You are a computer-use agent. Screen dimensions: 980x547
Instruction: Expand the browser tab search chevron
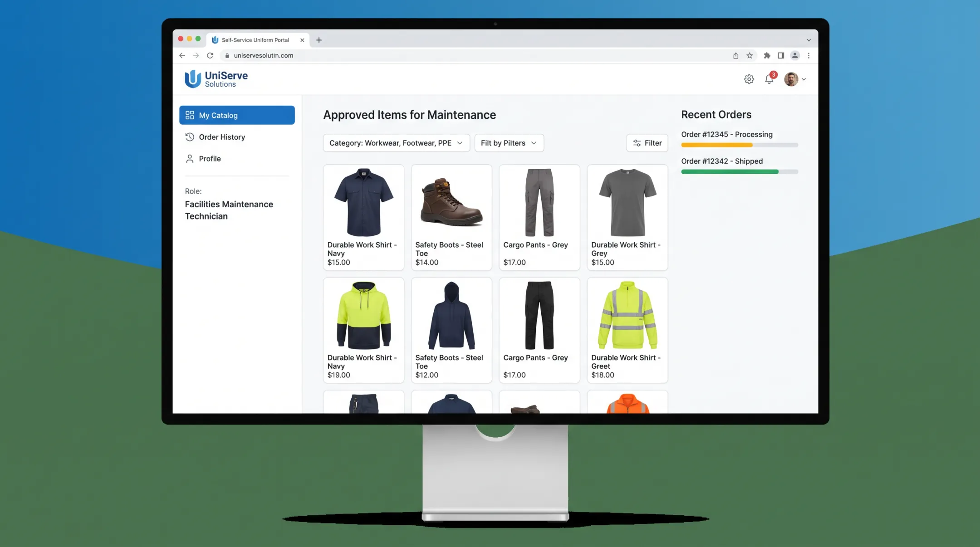tap(808, 40)
